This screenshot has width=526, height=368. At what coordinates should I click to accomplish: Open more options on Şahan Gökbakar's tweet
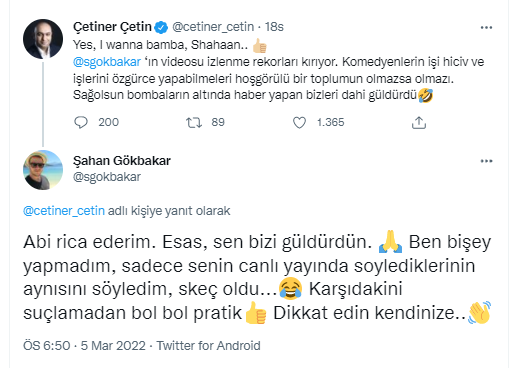[486, 161]
